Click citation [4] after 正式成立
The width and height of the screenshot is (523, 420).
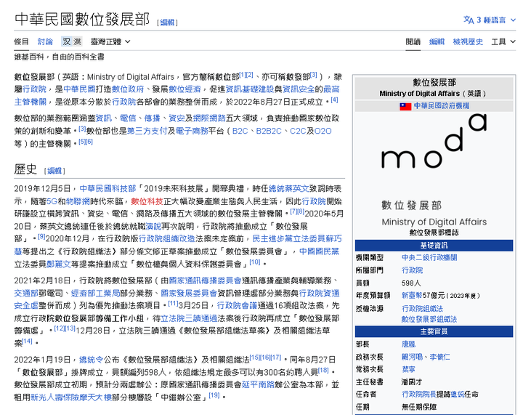(334, 100)
